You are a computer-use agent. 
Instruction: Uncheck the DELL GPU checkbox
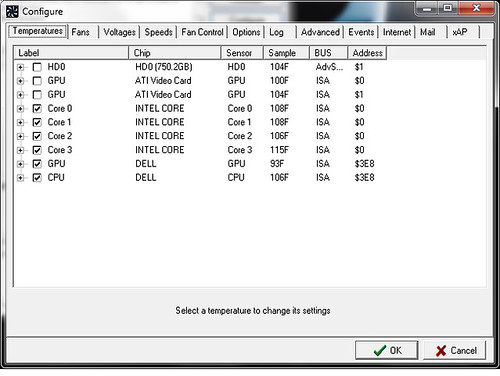[x=37, y=164]
